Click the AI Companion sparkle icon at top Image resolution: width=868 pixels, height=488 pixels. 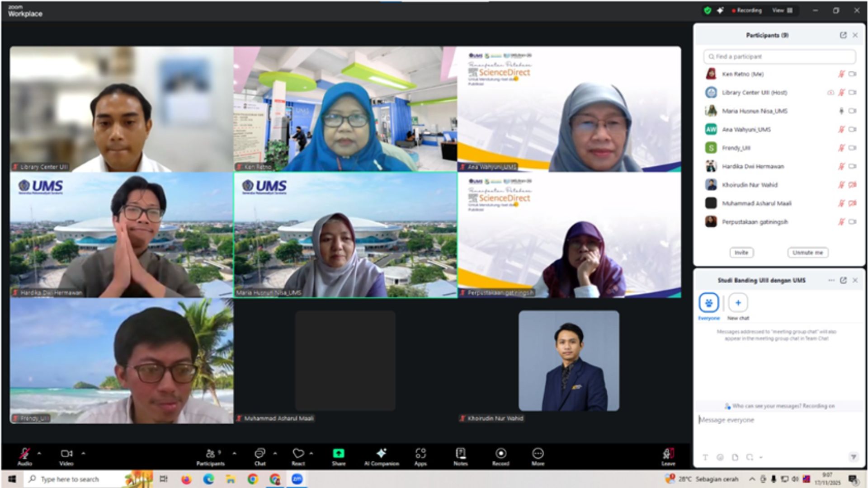(x=720, y=10)
